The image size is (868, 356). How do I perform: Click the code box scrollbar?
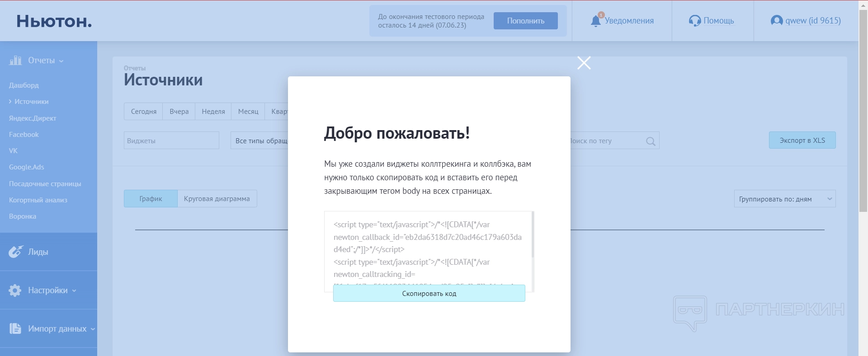[533, 234]
